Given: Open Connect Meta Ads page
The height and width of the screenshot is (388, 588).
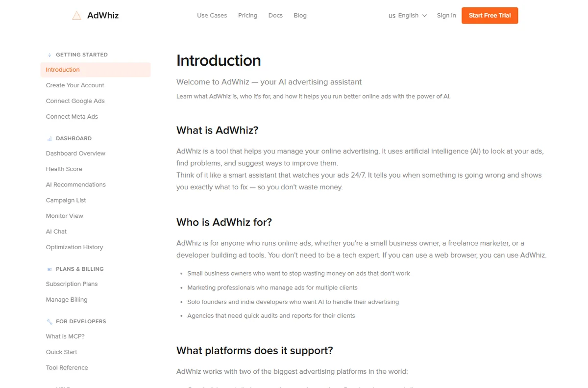Looking at the screenshot, I should pyautogui.click(x=72, y=117).
